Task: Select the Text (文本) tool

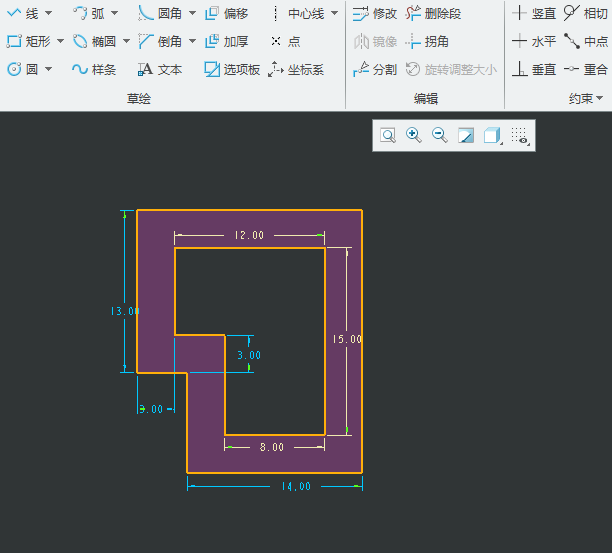Action: [x=160, y=70]
